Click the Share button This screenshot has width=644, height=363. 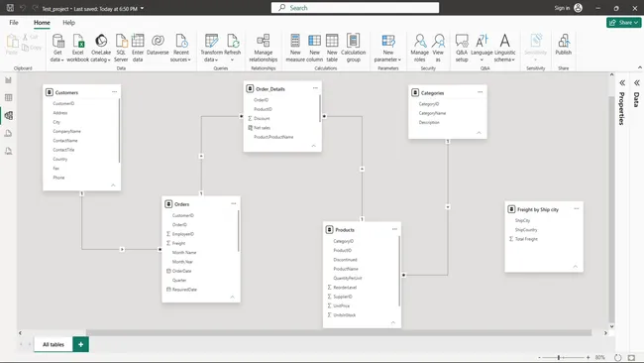click(x=623, y=23)
